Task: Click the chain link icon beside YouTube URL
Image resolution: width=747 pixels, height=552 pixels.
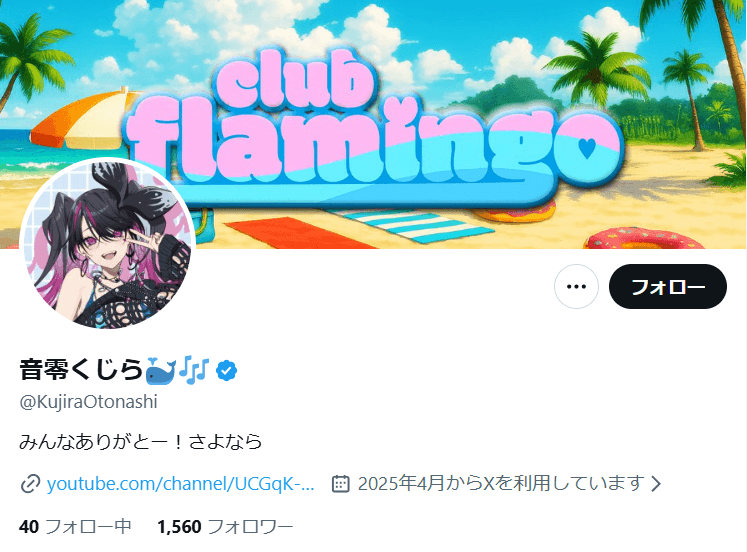Action: (x=30, y=484)
